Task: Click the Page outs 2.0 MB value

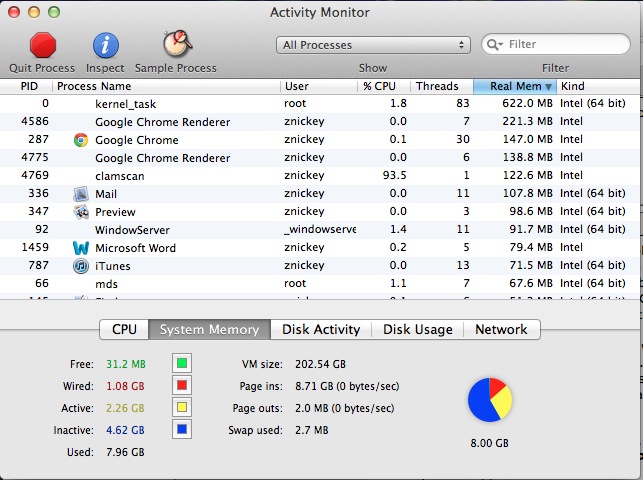Action: coord(344,408)
